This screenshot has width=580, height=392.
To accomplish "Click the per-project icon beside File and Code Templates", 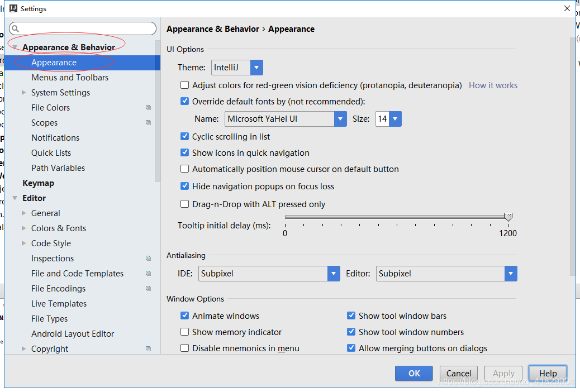I will coord(148,274).
